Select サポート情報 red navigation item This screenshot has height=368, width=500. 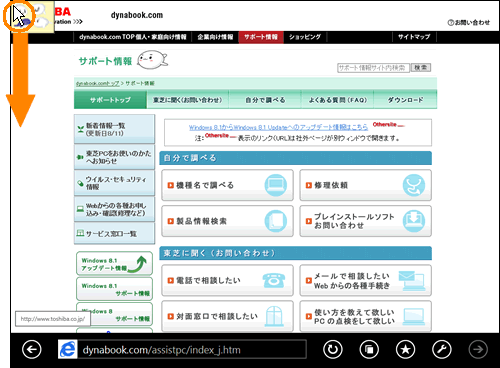pos(261,37)
